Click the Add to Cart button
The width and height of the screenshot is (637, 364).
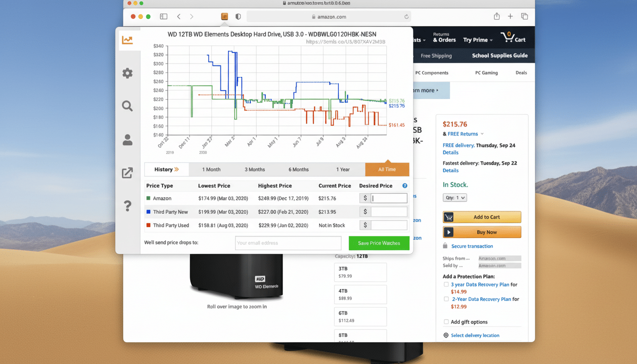point(482,217)
